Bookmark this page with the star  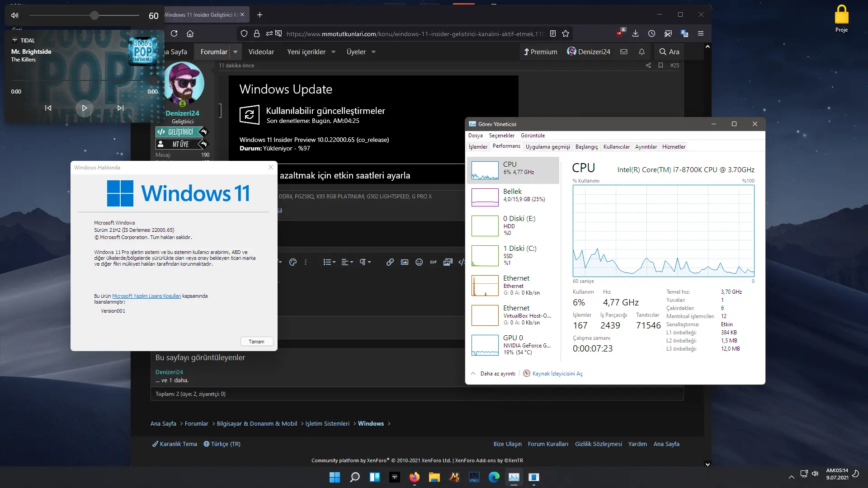click(x=566, y=33)
